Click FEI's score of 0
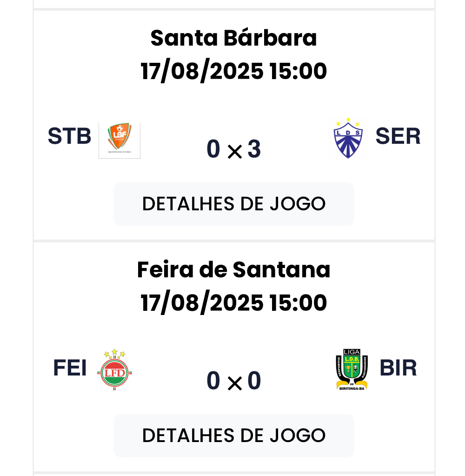The width and height of the screenshot is (465, 476). 213,381
